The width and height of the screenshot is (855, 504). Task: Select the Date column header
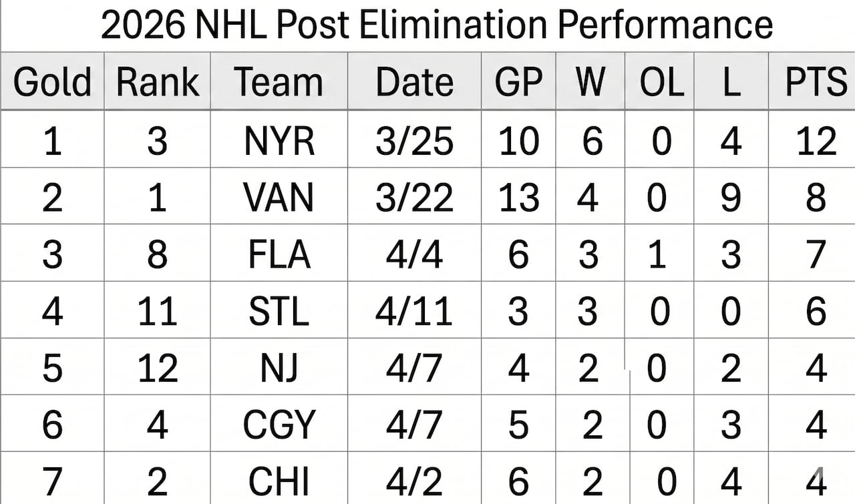click(414, 82)
